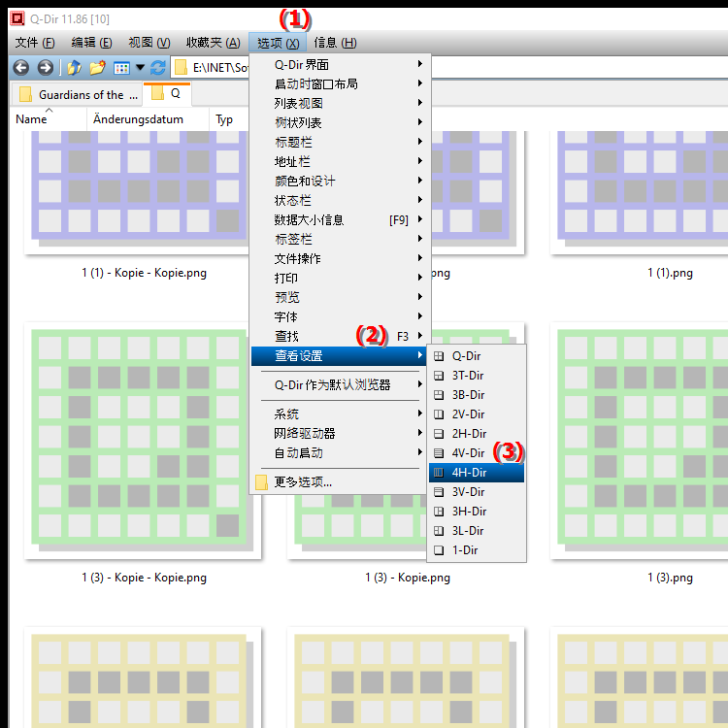Expand the Q-Dir 界面 submenu
The image size is (728, 728).
[x=339, y=64]
